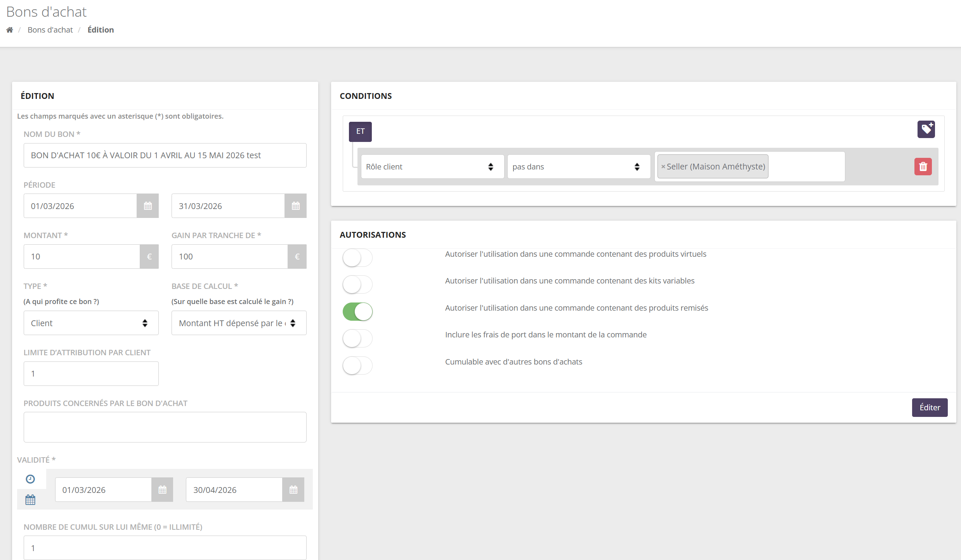The image size is (961, 560).
Task: Disable use with discounted products
Action: pos(357,312)
